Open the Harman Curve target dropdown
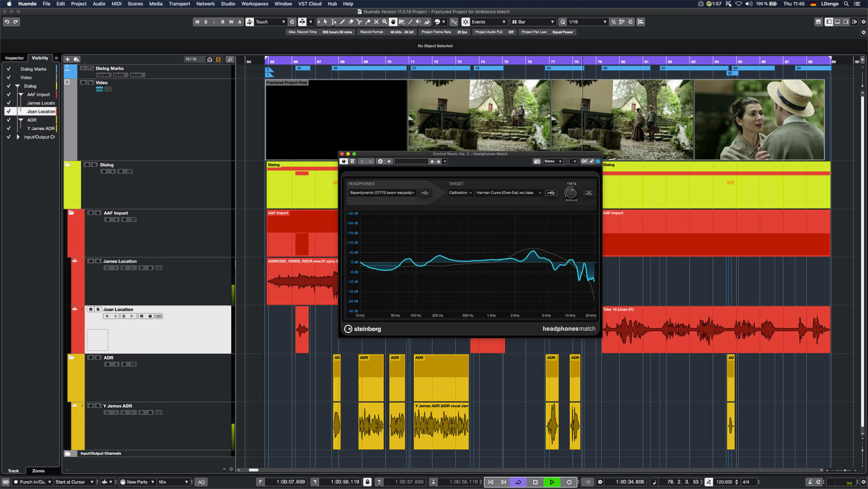The width and height of the screenshot is (868, 489). pos(508,193)
